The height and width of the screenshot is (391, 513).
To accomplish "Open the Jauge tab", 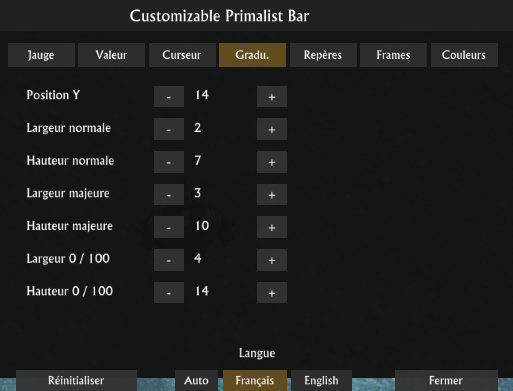I will pos(41,55).
